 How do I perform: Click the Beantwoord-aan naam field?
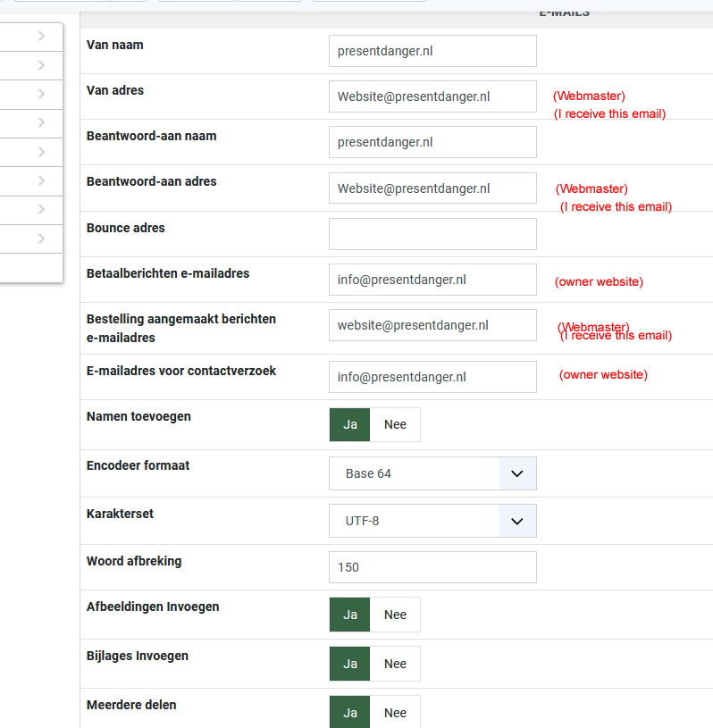click(432, 142)
